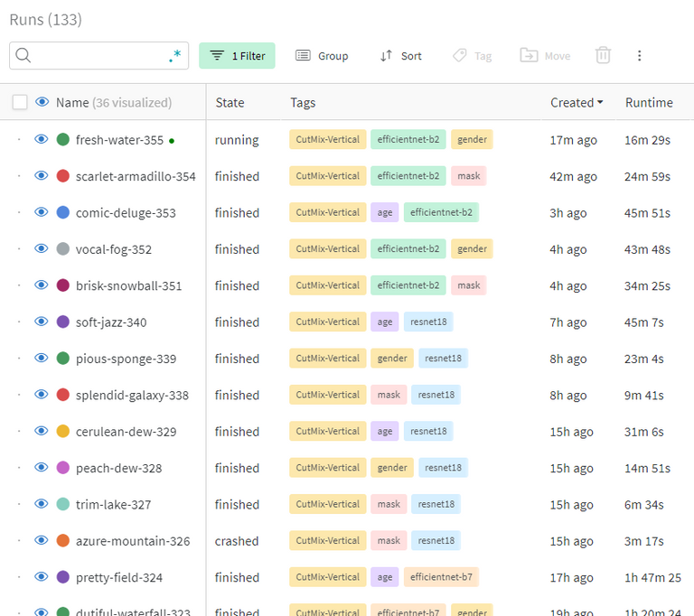Image resolution: width=694 pixels, height=616 pixels.
Task: Click the blue color dot of comic-deluge-353
Action: coord(63,212)
